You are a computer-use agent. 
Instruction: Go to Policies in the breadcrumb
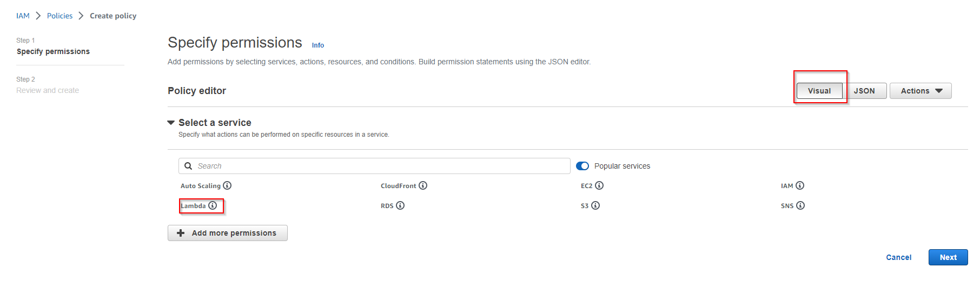pos(59,16)
